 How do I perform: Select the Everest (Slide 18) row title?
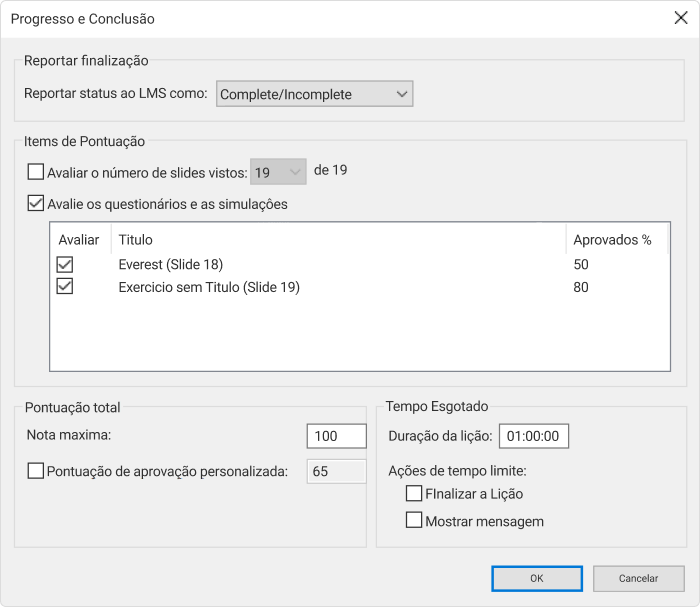click(x=171, y=264)
